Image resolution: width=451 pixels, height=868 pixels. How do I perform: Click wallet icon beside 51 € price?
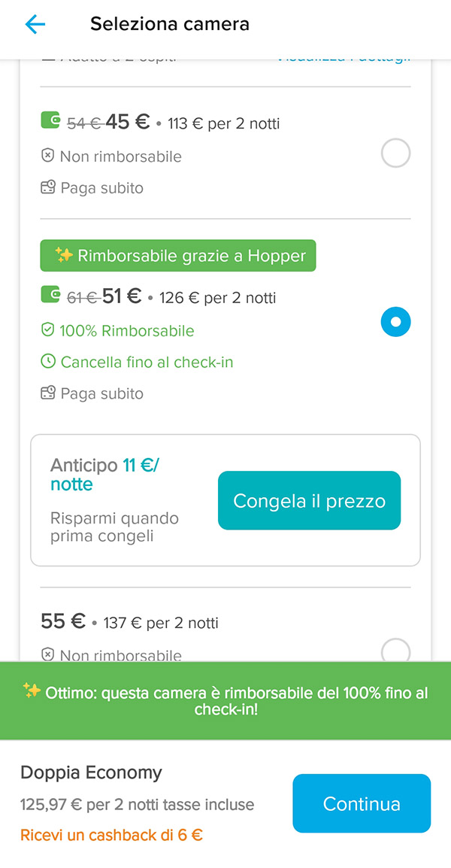(x=50, y=295)
